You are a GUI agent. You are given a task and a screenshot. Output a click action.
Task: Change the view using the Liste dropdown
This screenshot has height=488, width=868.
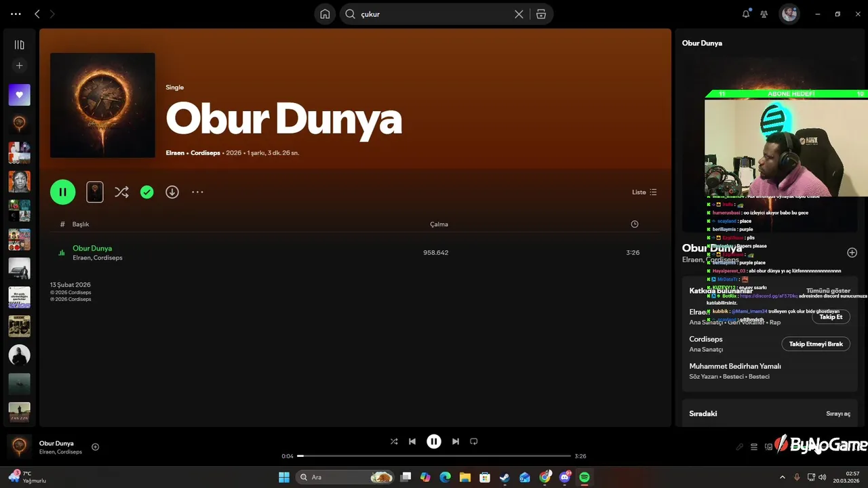pyautogui.click(x=644, y=192)
